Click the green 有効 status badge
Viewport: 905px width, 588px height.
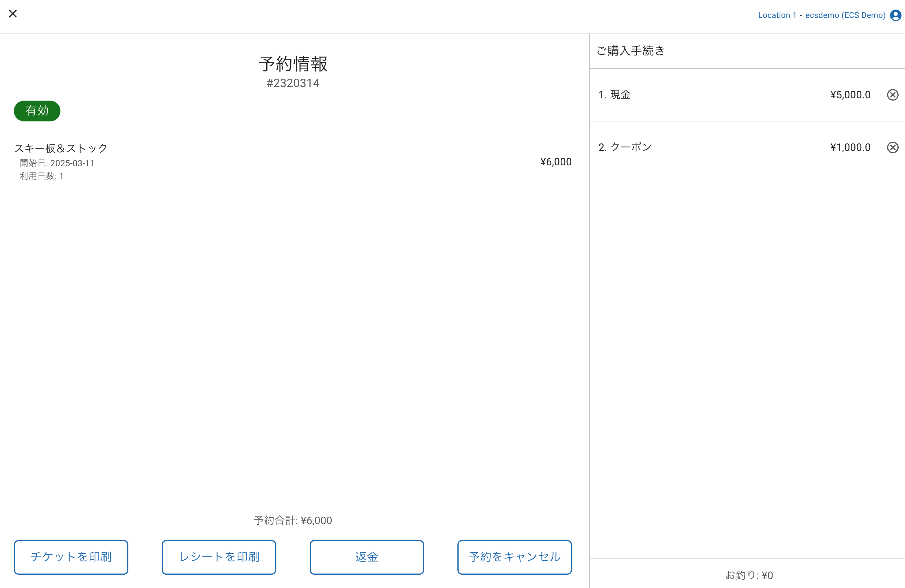37,111
